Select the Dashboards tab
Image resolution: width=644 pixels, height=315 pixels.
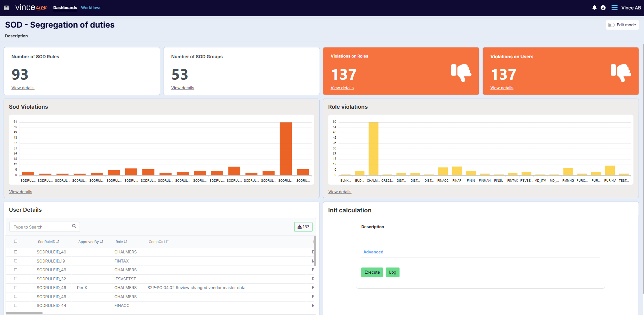pyautogui.click(x=65, y=8)
